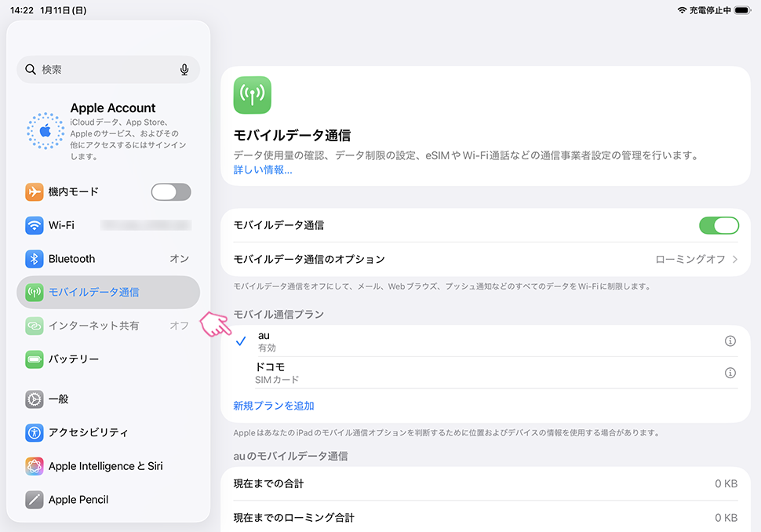Screen dimensions: 761x532
Task: Click the 検索 search field
Action: (x=102, y=70)
